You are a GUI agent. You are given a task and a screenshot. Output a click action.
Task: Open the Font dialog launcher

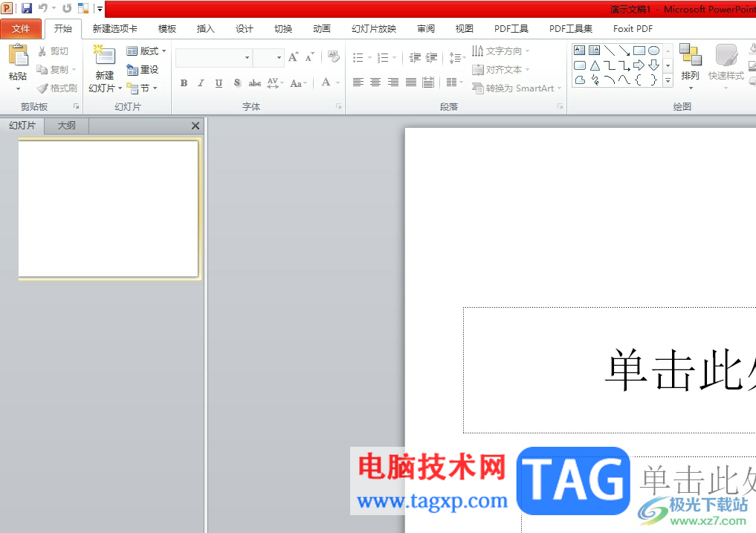(338, 106)
